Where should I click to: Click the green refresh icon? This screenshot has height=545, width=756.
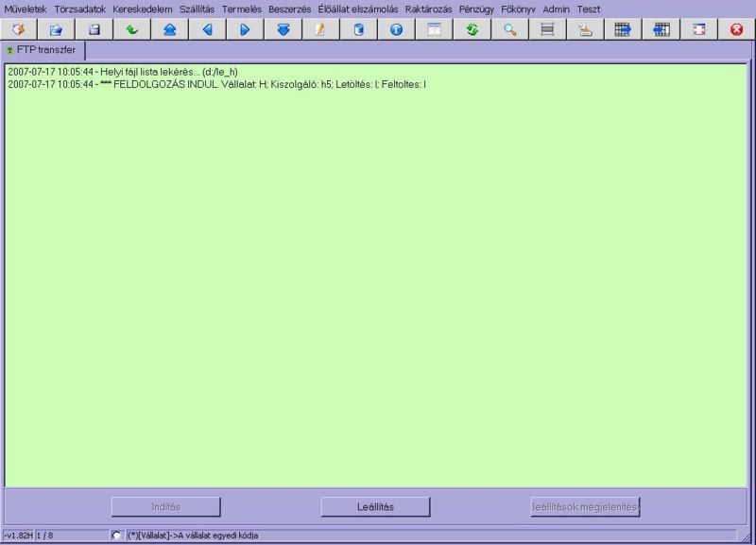[472, 29]
